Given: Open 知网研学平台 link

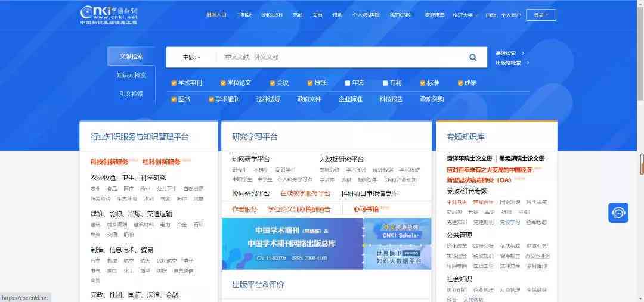Looking at the screenshot, I should coord(251,159).
